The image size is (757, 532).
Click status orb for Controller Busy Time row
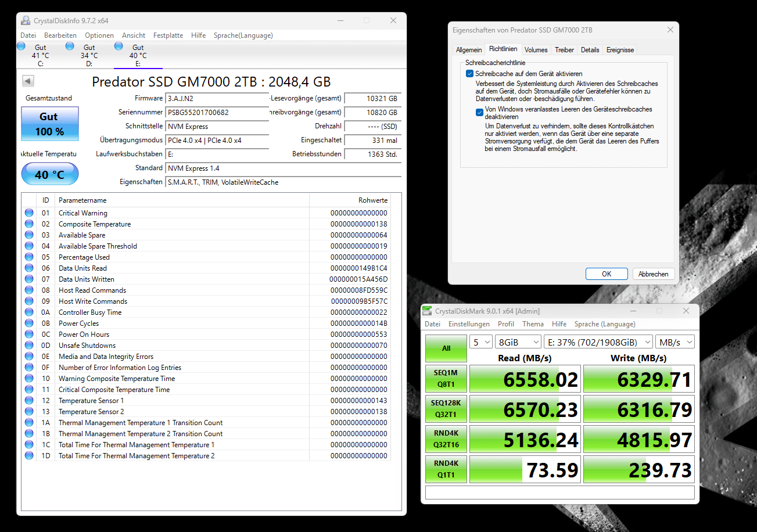pos(29,312)
